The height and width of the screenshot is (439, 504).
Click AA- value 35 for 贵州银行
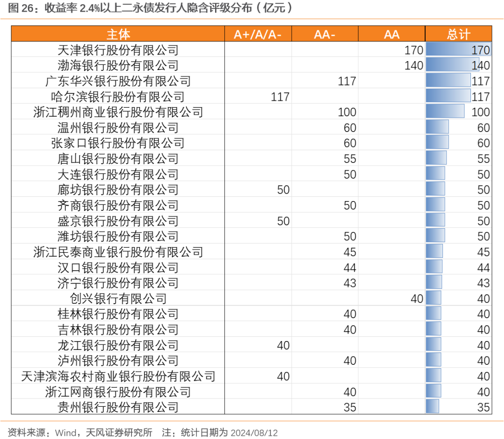(350, 407)
